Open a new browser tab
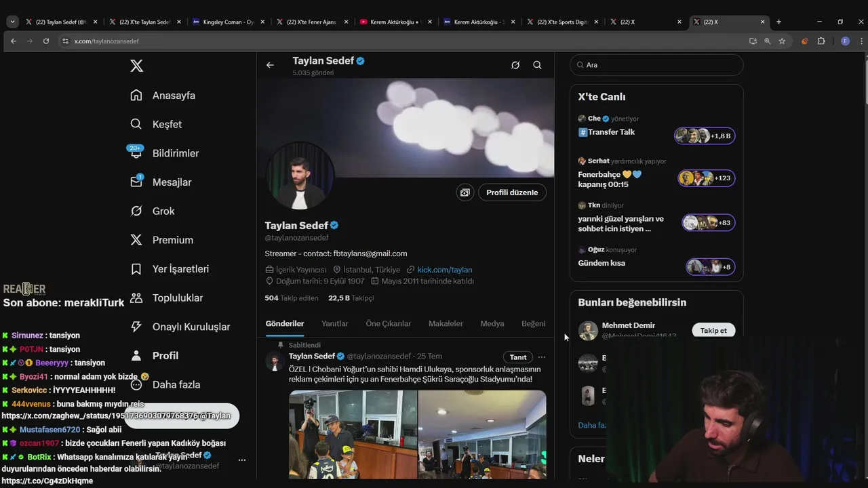Viewport: 868px width, 488px height. coord(778,22)
